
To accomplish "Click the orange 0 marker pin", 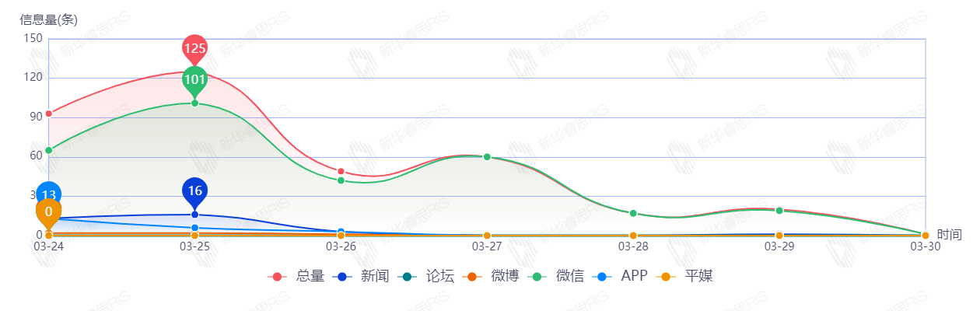I will click(x=48, y=211).
